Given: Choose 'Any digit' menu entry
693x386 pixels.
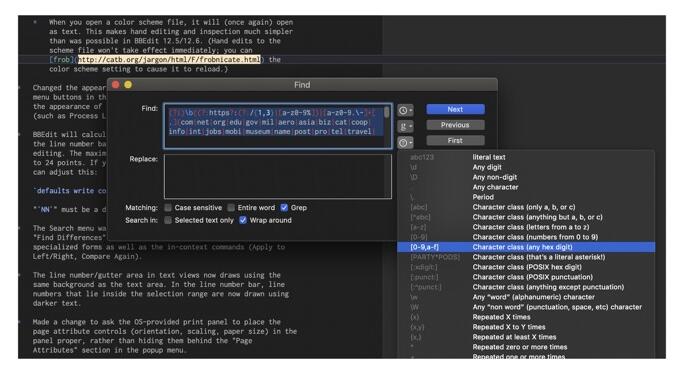Looking at the screenshot, I should pos(526,167).
